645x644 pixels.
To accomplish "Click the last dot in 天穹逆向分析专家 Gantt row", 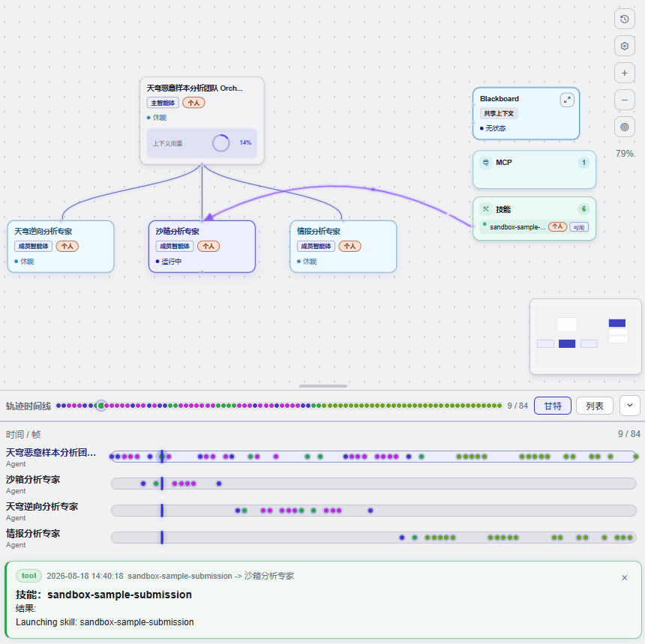I will pos(370,511).
